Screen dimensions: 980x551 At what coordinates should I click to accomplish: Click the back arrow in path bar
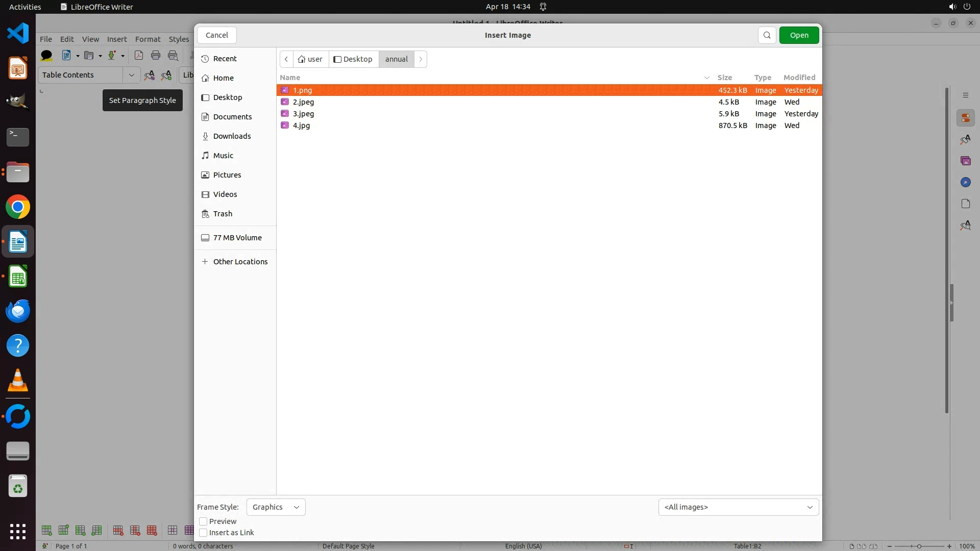[286, 59]
